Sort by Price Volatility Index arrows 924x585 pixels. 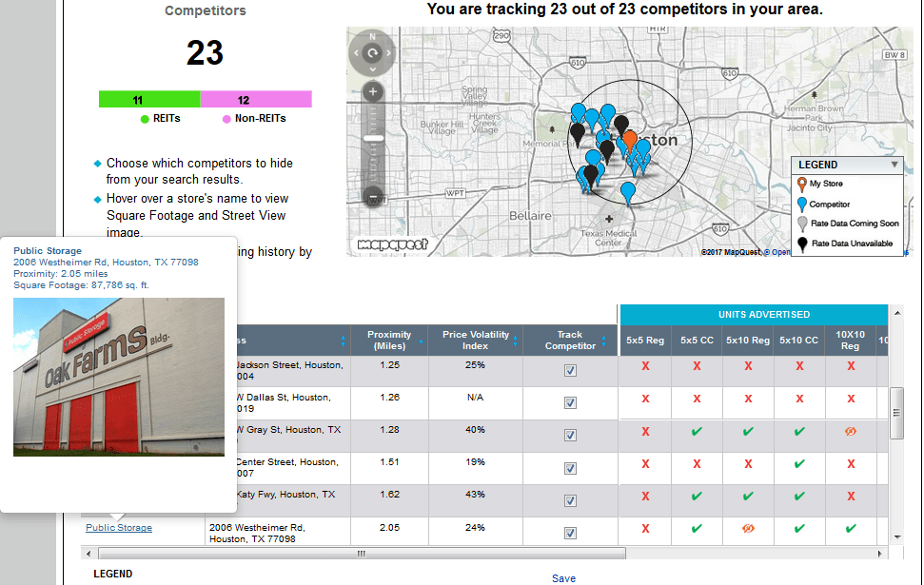tap(515, 341)
